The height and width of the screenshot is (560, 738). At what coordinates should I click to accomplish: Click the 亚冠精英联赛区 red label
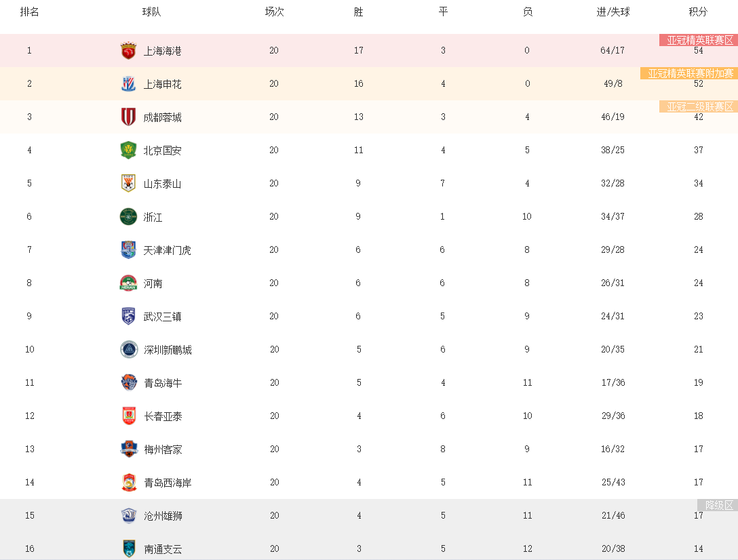(x=699, y=40)
